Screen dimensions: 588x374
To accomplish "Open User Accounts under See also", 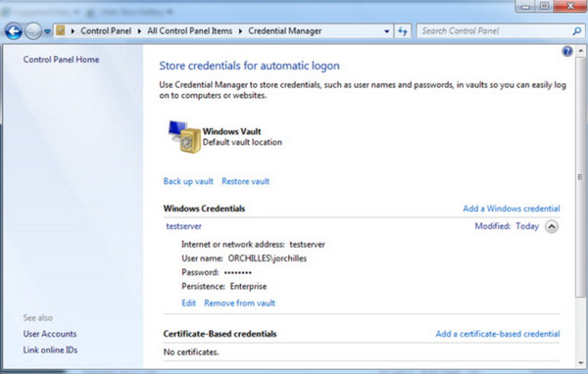I will [50, 334].
